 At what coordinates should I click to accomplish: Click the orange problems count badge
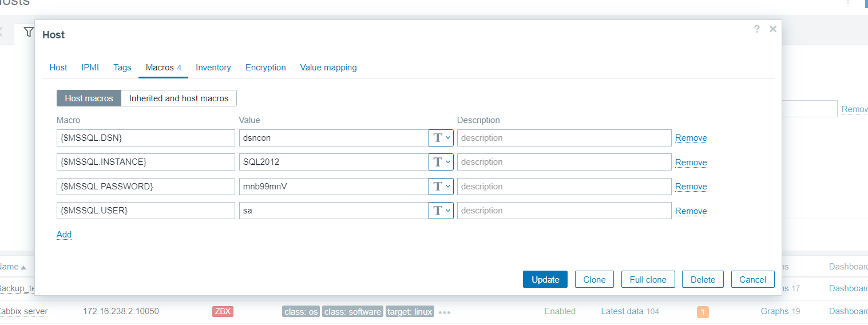703,312
